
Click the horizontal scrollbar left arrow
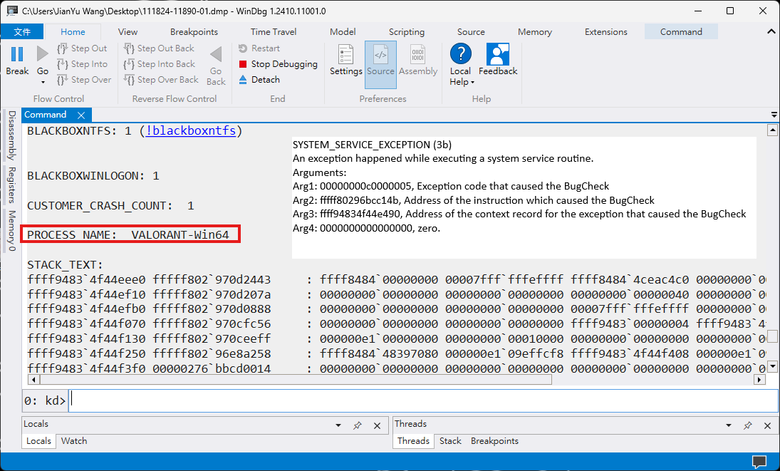(33, 380)
